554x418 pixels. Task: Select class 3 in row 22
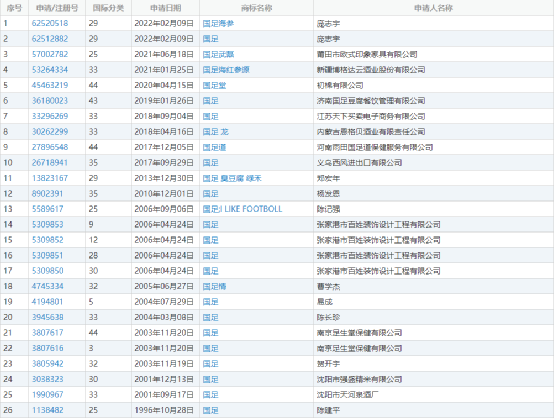point(91,348)
